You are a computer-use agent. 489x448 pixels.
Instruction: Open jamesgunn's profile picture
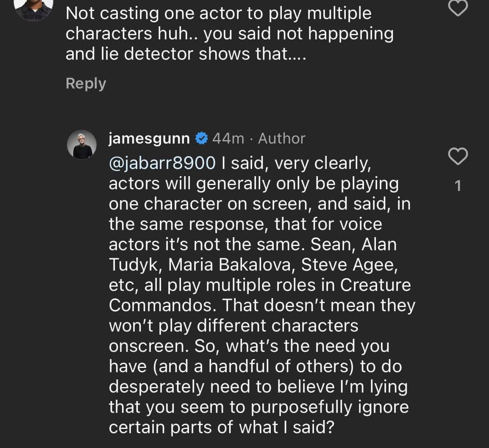pos(82,145)
